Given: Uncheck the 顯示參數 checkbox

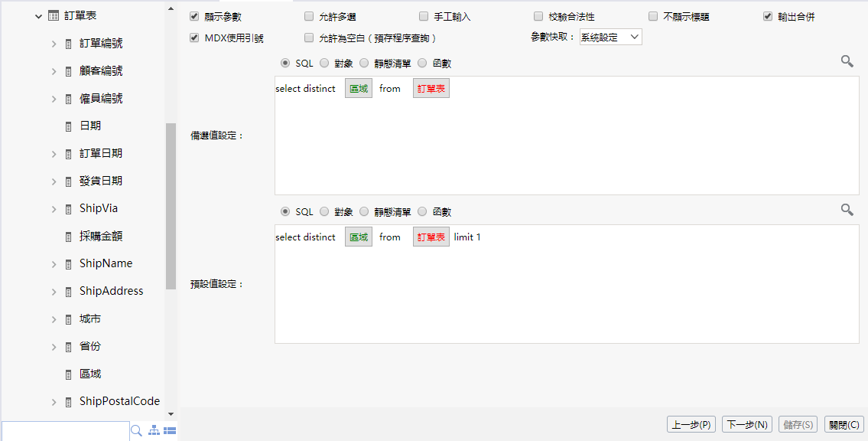Looking at the screenshot, I should (194, 16).
